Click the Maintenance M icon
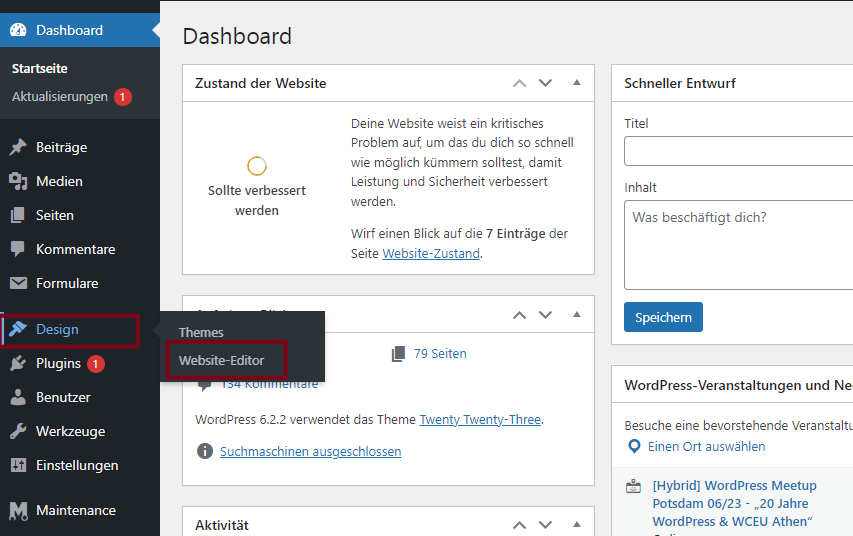Viewport: 853px width, 536px height. (18, 510)
